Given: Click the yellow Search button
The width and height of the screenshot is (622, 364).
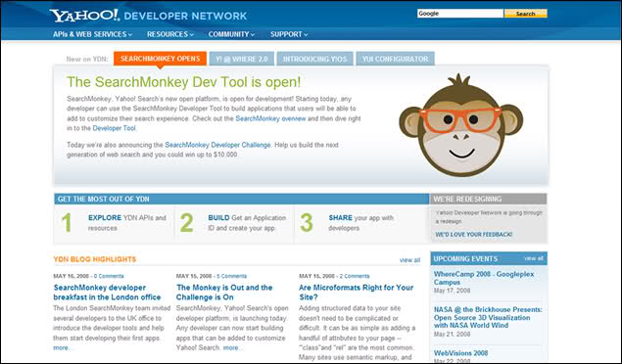Looking at the screenshot, I should (526, 14).
